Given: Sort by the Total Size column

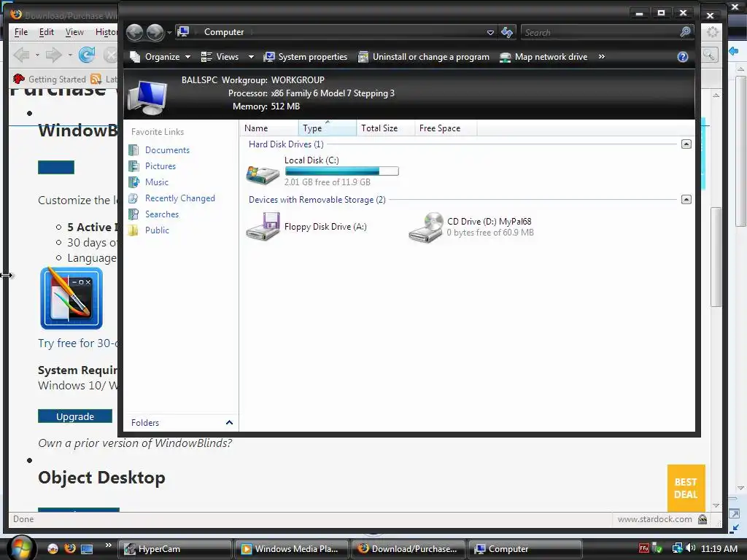Looking at the screenshot, I should pos(385,128).
